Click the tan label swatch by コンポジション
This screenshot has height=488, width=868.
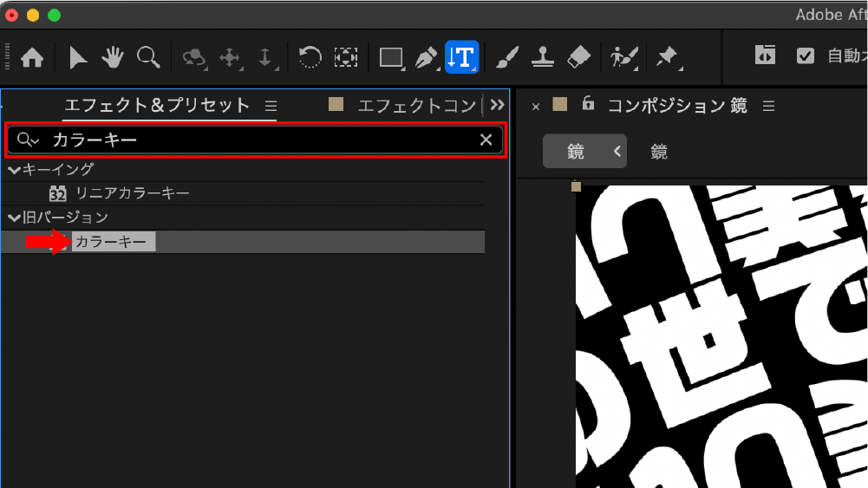(x=559, y=104)
